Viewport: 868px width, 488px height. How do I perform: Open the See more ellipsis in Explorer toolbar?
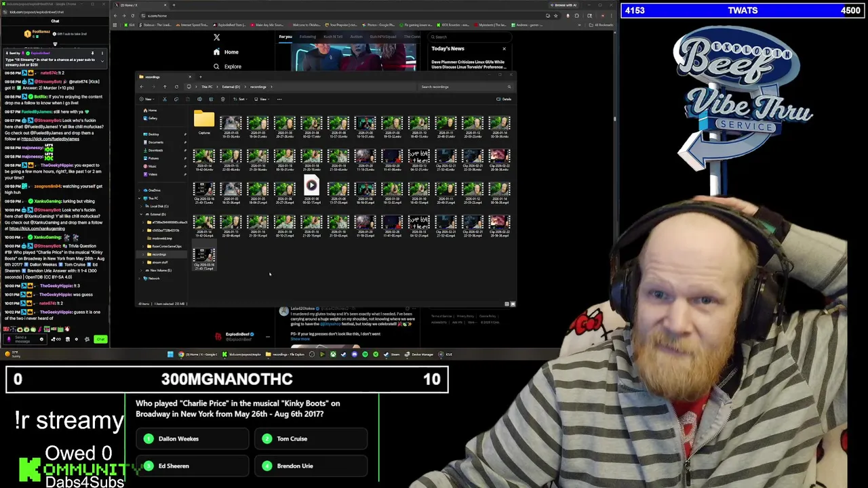coord(279,99)
